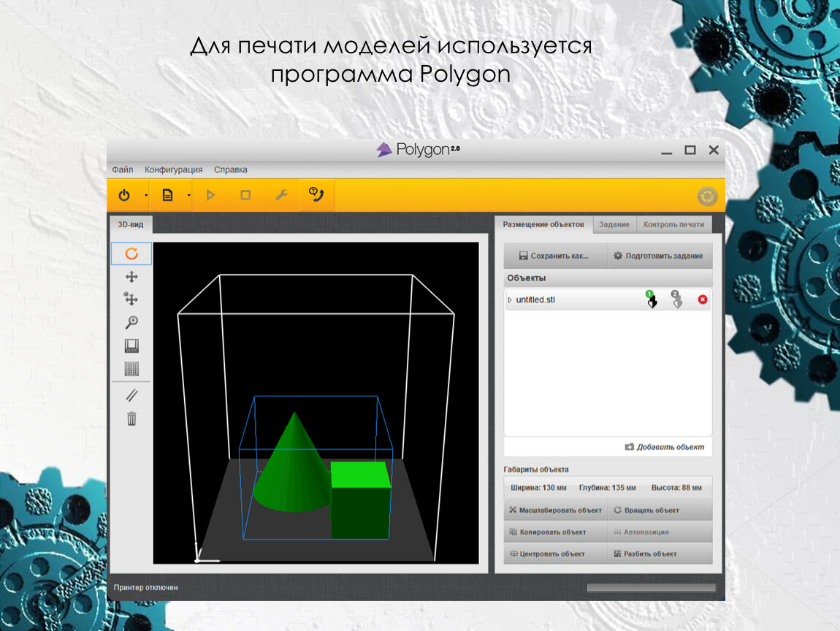Maximize the Polygon window
Viewport: 840px width, 631px height.
tap(690, 150)
